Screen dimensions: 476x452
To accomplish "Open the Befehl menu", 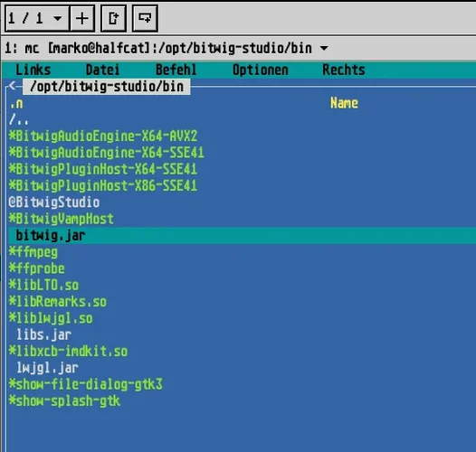I will [x=176, y=71].
